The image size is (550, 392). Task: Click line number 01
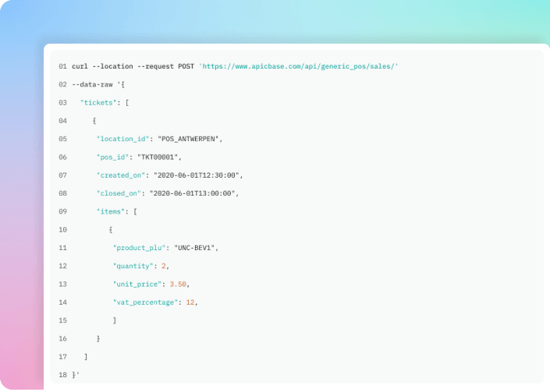point(62,66)
